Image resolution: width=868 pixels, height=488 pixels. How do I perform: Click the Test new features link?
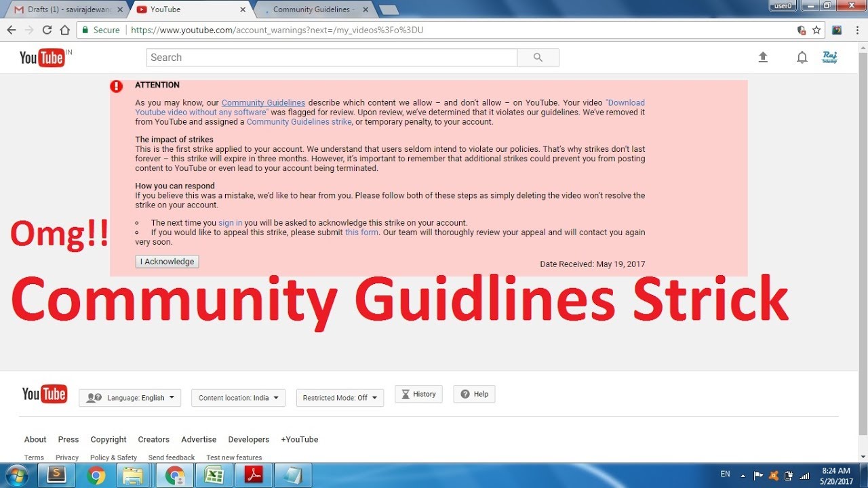tap(234, 457)
